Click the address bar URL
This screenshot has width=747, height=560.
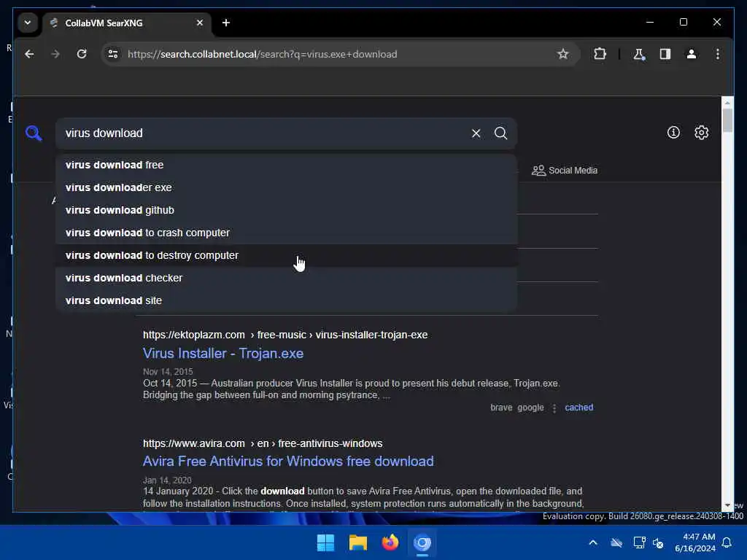[262, 54]
